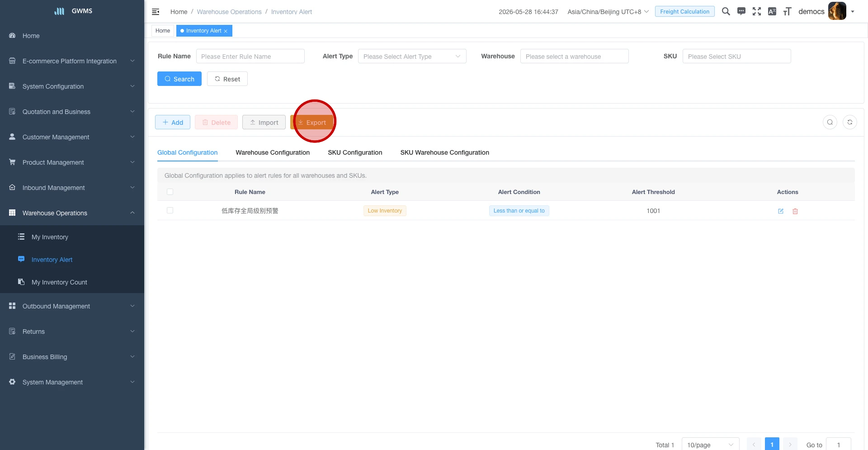Close the Inventory Alert page tab
The width and height of the screenshot is (868, 450).
coord(226,31)
